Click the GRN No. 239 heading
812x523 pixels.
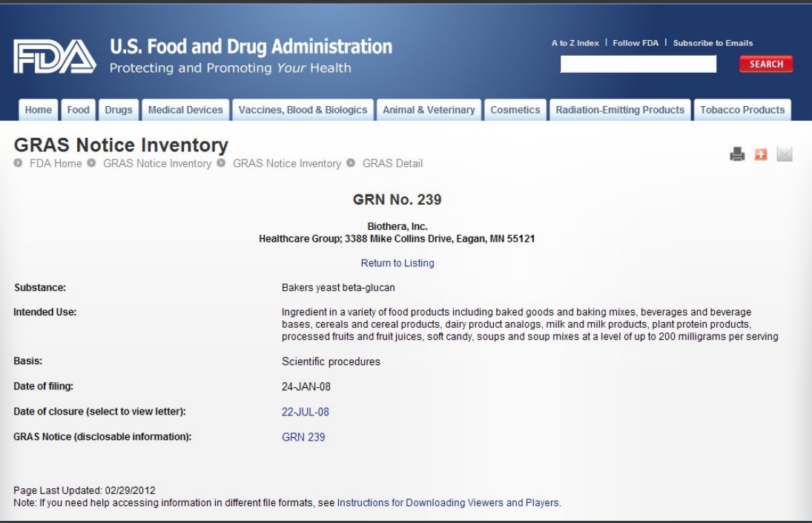(397, 200)
